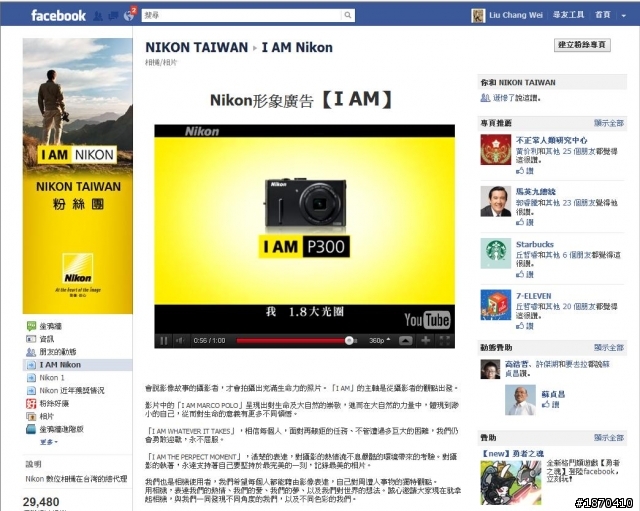The width and height of the screenshot is (640, 511).
Task: Open messages icon in header
Action: click(113, 16)
